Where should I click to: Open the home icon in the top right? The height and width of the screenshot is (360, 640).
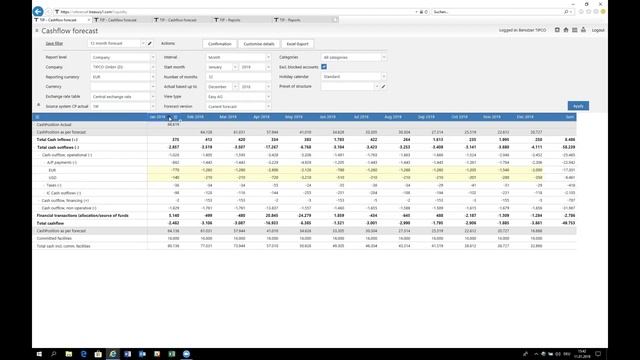(x=566, y=30)
